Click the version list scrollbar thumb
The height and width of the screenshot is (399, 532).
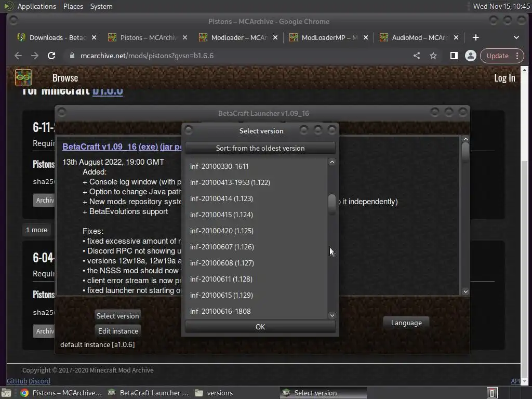click(x=332, y=204)
